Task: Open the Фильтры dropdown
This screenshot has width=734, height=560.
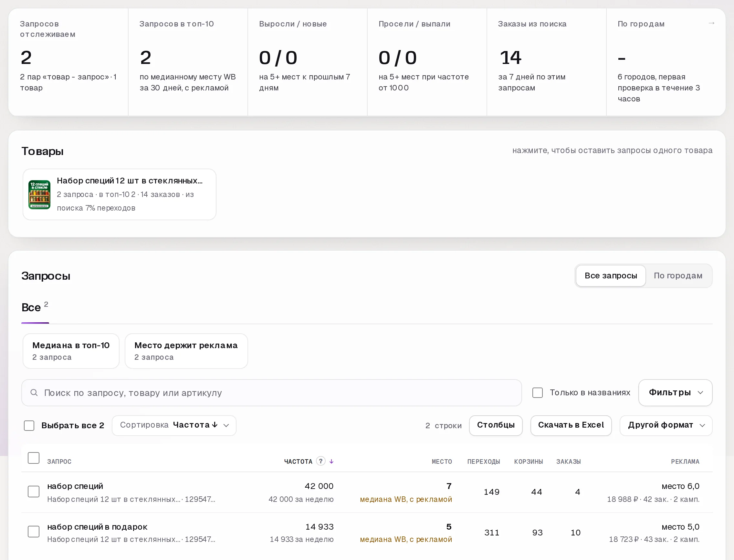Action: 675,393
